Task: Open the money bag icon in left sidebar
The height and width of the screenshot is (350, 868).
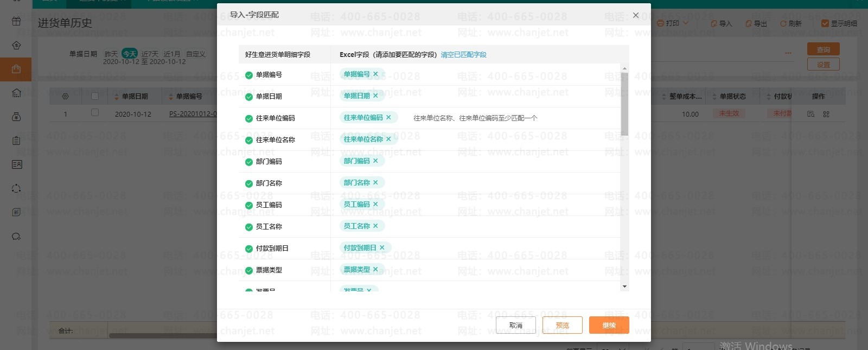Action: [16, 117]
